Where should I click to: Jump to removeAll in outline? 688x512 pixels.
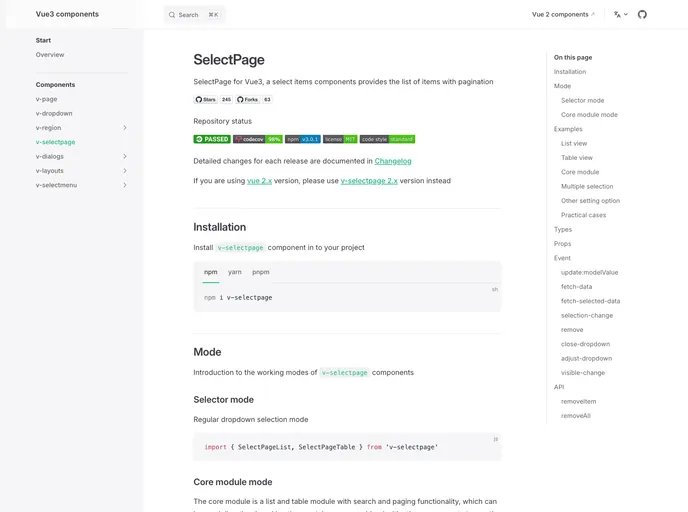pyautogui.click(x=576, y=415)
